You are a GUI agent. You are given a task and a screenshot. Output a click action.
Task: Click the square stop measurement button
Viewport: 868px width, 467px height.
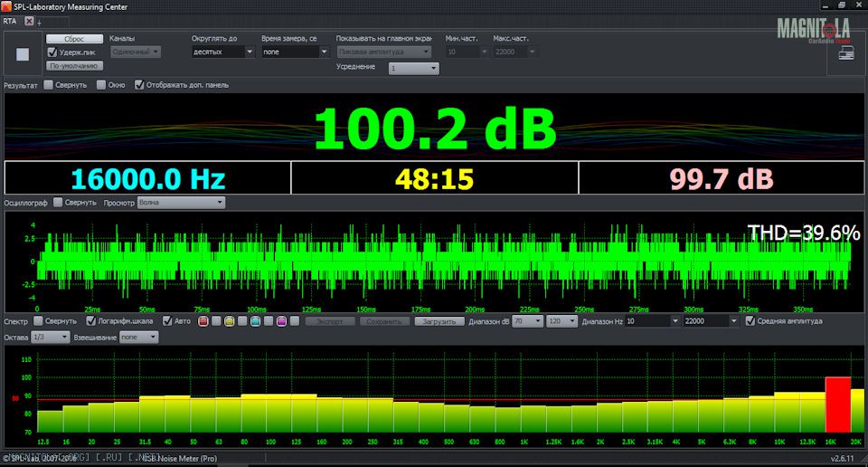click(23, 54)
